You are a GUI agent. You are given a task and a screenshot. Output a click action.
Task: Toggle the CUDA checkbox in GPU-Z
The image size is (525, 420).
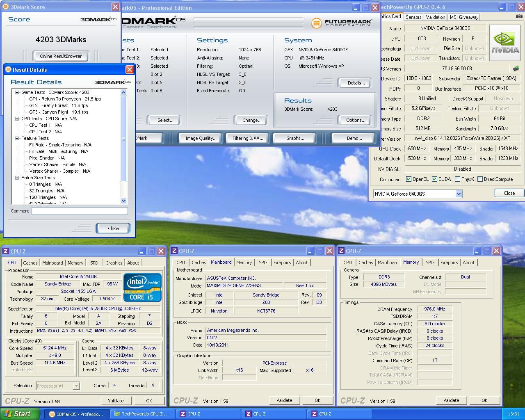pyautogui.click(x=434, y=179)
